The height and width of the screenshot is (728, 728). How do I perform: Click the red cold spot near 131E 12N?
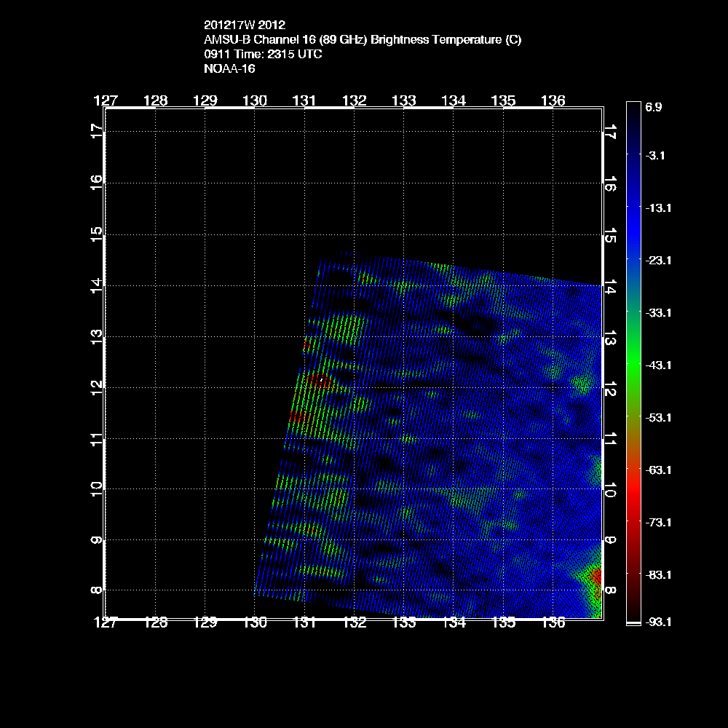coord(320,379)
